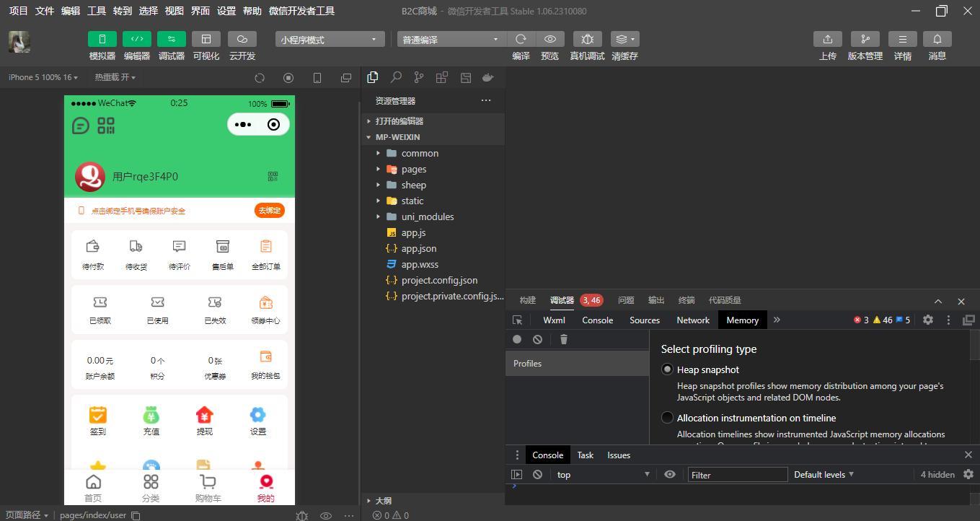Click the Compile refresh icon
The width and height of the screenshot is (980, 521).
point(521,39)
